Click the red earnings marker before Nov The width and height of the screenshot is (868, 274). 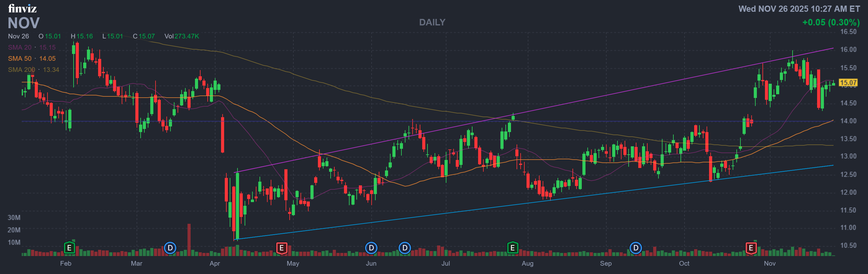coord(751,248)
